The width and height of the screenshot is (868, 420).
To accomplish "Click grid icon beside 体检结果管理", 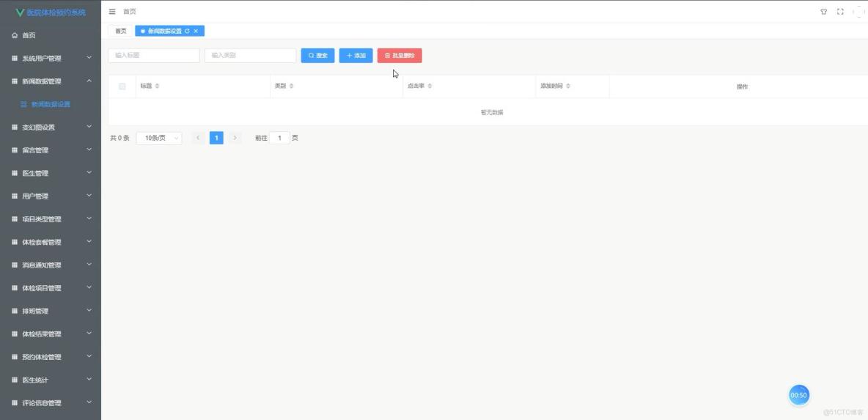I will 15,334.
